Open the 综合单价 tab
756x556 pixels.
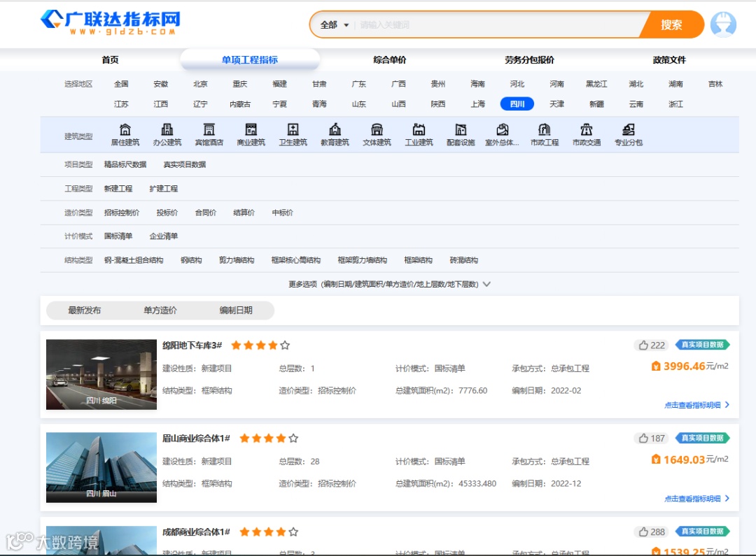click(390, 59)
